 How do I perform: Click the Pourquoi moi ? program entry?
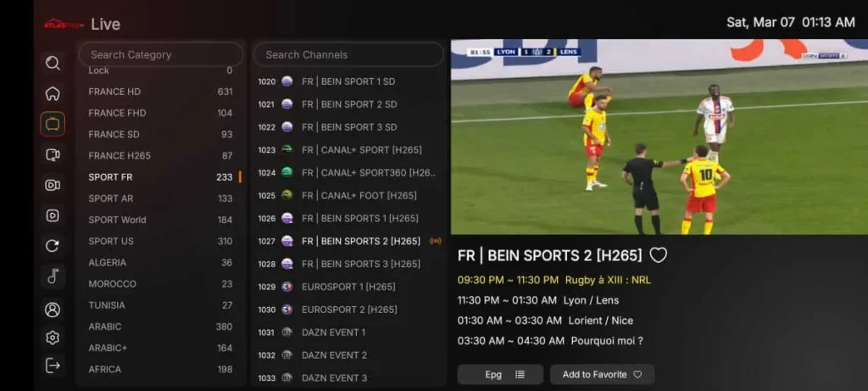[x=550, y=341]
